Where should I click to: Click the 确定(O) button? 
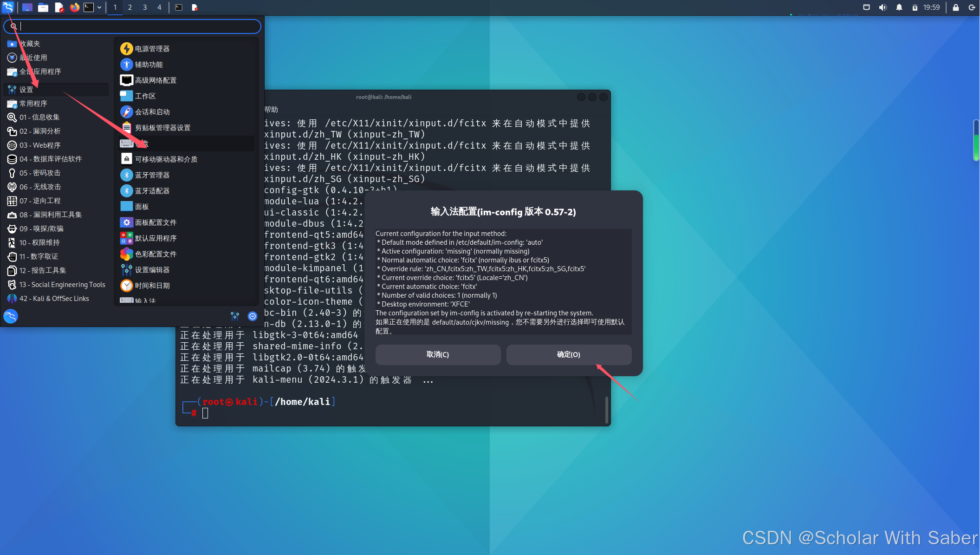pos(568,354)
